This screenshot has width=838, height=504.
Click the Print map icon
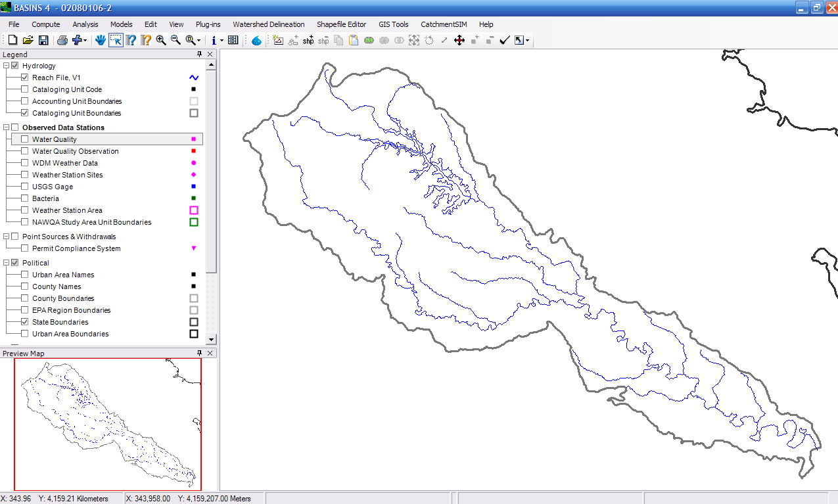(62, 41)
